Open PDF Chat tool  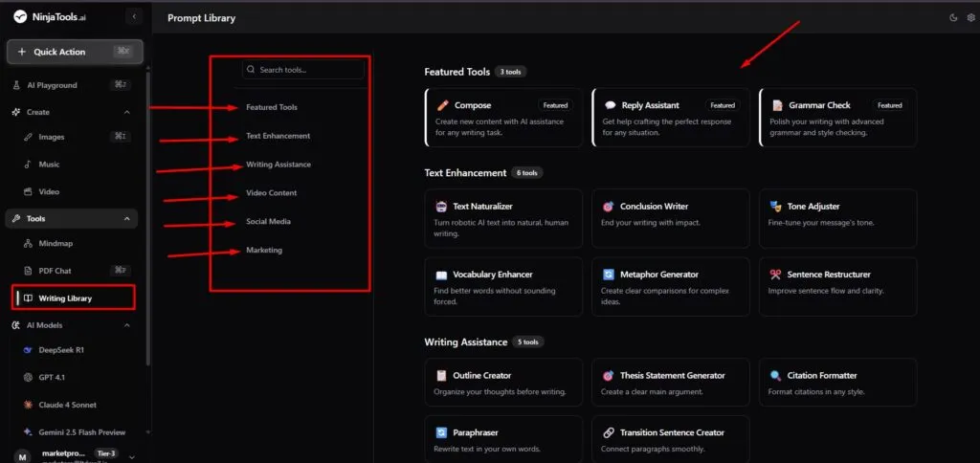55,271
